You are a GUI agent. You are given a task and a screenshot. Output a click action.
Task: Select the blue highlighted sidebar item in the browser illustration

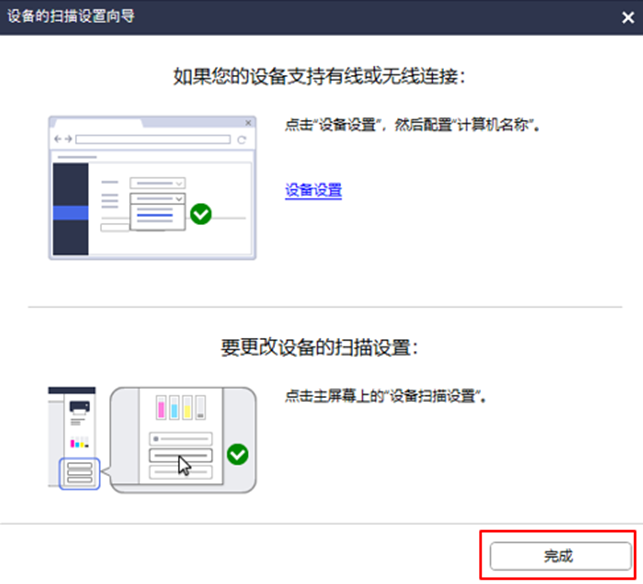70,212
